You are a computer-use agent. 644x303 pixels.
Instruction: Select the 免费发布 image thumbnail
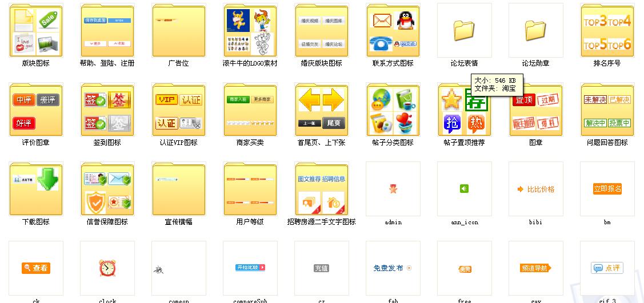point(393,268)
